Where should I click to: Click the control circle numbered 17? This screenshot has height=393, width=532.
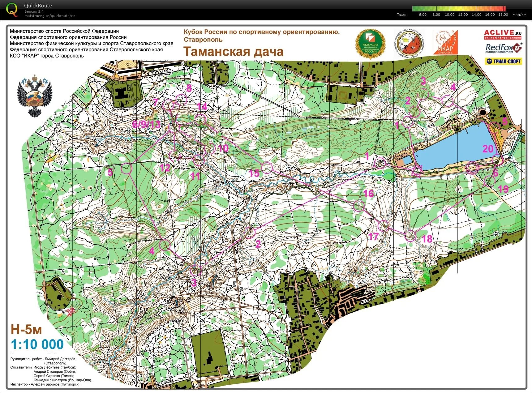tap(383, 226)
